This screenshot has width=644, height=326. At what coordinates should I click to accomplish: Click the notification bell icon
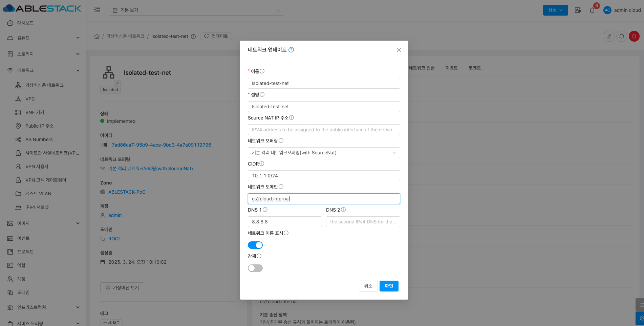592,10
